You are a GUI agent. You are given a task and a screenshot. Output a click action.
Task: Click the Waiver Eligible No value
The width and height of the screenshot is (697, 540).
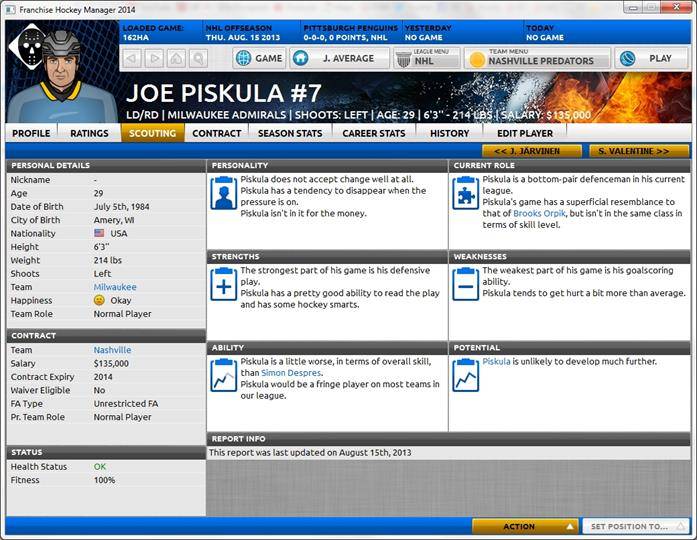[99, 390]
